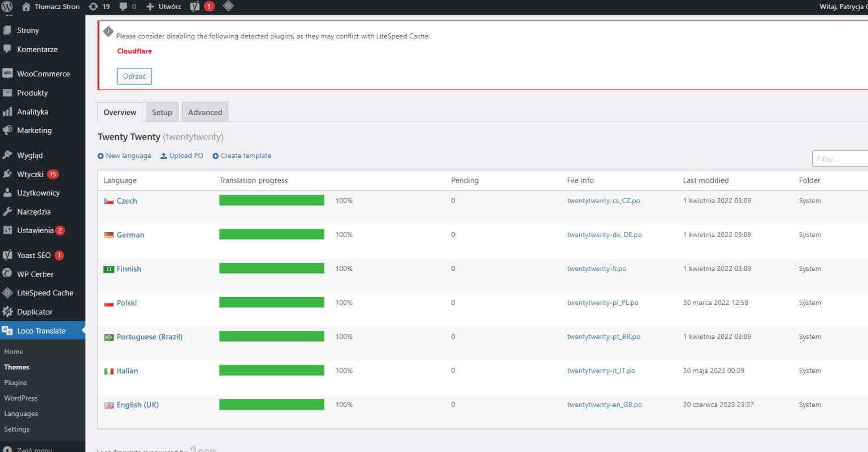Open the Languages submenu item
This screenshot has width=868, height=452.
pos(21,414)
